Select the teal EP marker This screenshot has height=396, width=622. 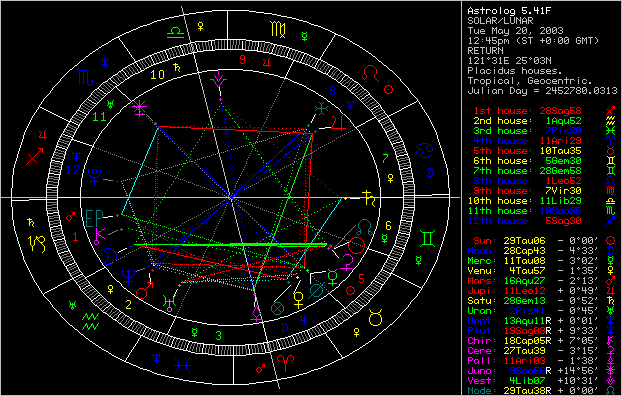coord(94,217)
